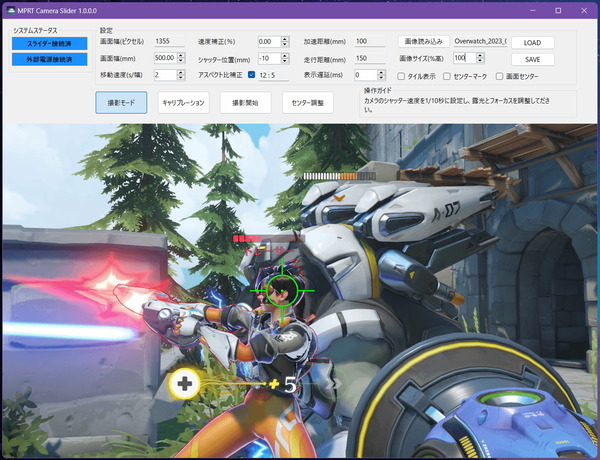Open センター調整

click(308, 103)
